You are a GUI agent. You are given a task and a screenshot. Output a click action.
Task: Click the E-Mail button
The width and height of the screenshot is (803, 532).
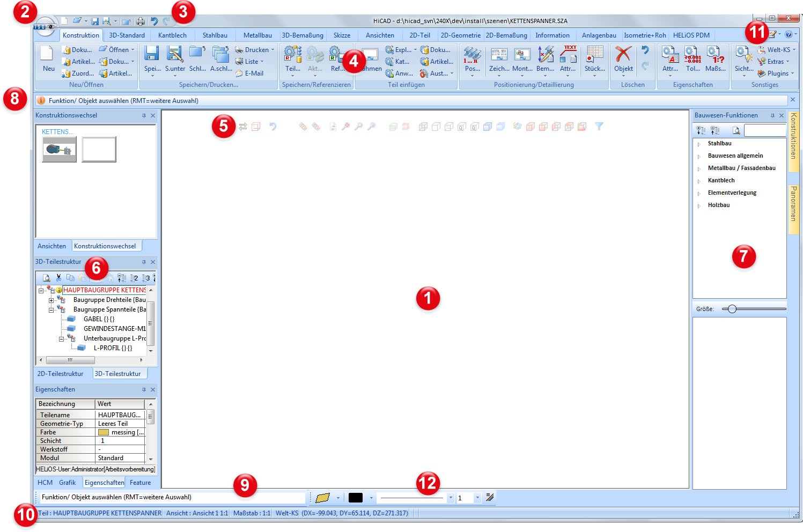tap(249, 73)
